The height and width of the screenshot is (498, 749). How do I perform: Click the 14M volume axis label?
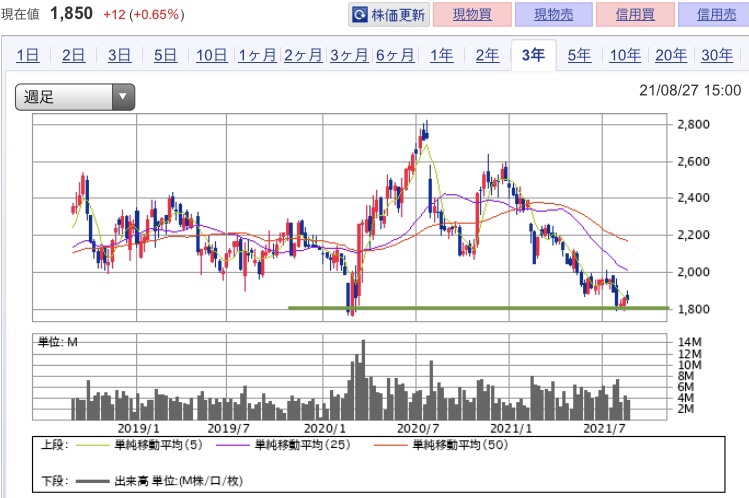click(690, 342)
